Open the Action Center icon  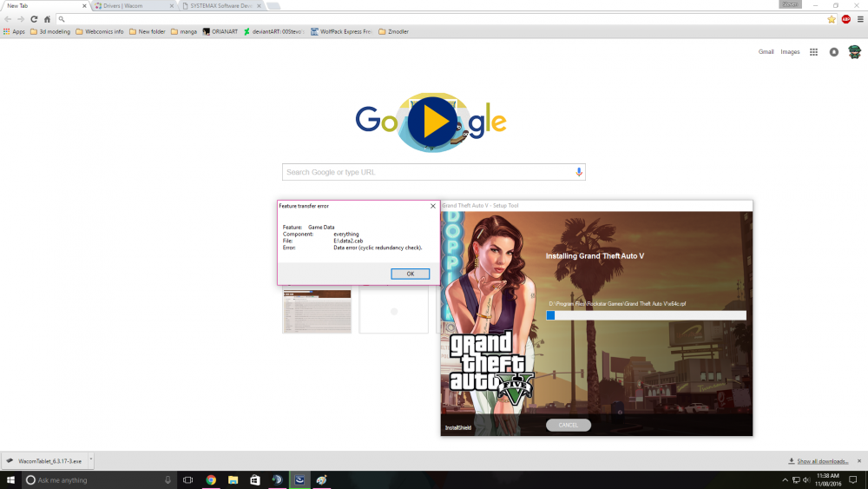pyautogui.click(x=853, y=479)
